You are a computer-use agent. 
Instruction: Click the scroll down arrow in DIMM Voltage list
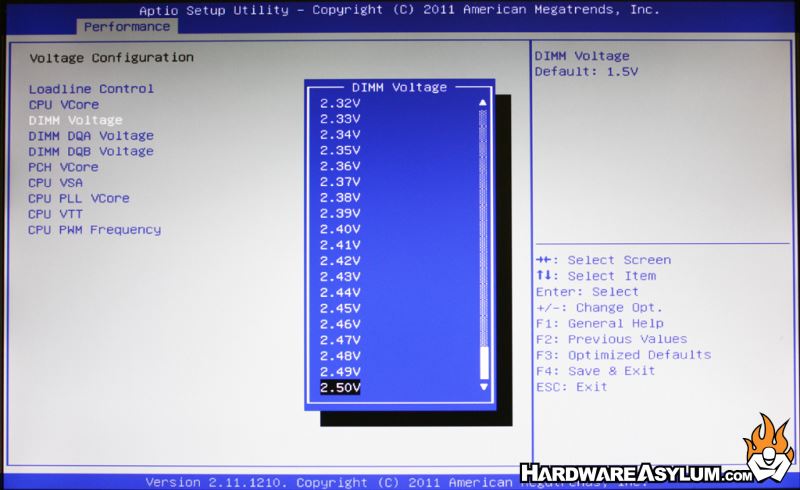click(484, 387)
